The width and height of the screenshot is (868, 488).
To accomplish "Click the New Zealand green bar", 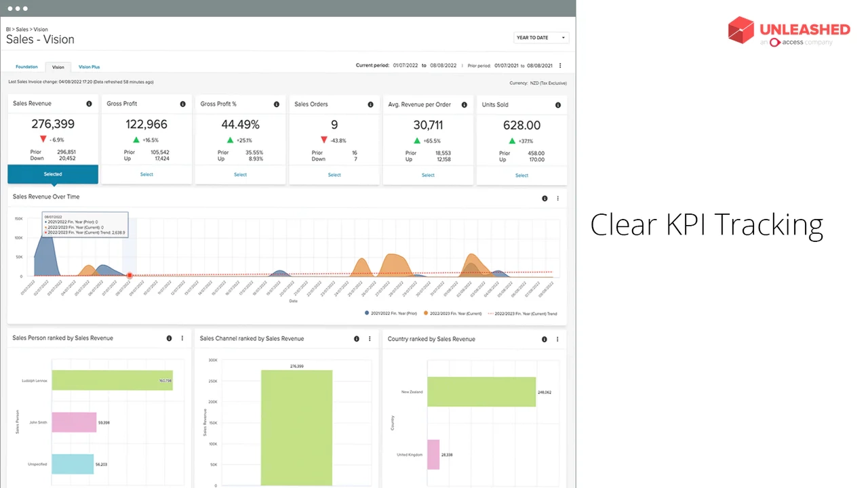I will (481, 392).
